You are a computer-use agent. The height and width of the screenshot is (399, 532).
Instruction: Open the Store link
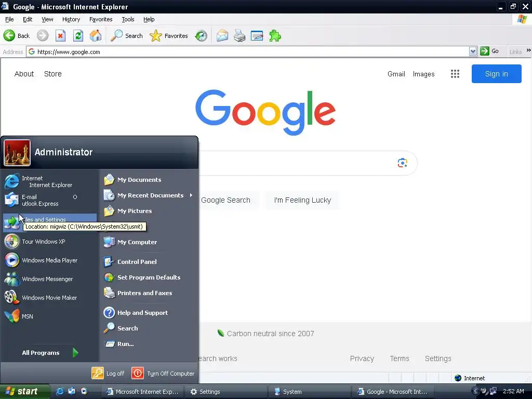click(53, 74)
